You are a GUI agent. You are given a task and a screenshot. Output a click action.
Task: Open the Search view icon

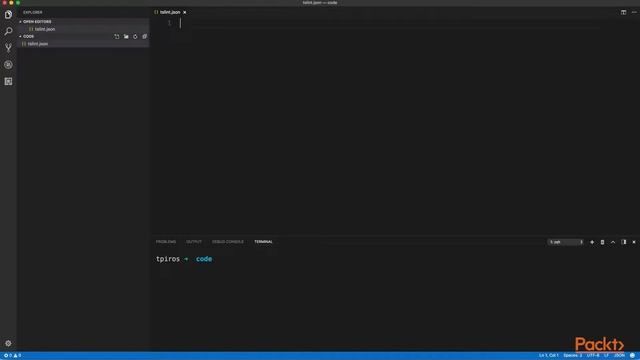tap(8, 31)
